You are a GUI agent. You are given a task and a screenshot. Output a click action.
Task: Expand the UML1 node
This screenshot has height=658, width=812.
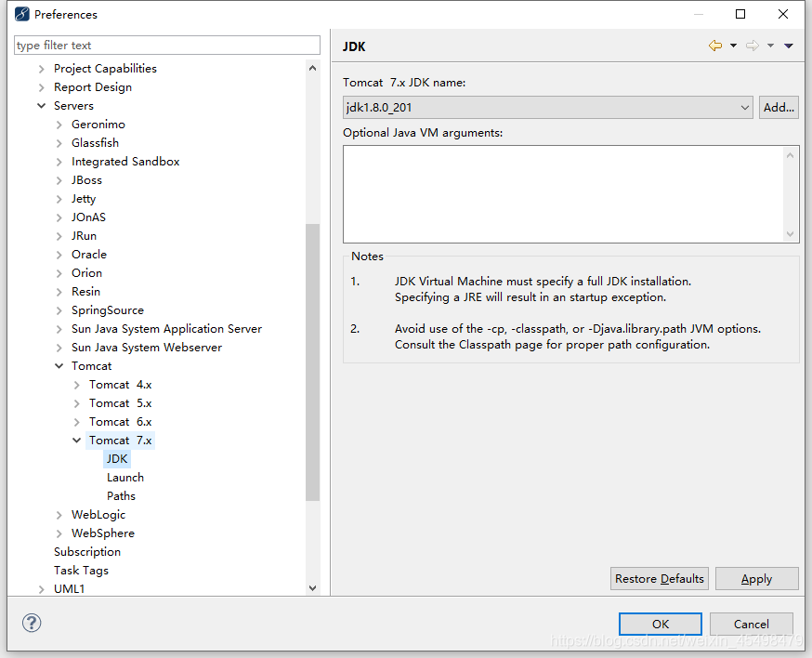coord(42,589)
